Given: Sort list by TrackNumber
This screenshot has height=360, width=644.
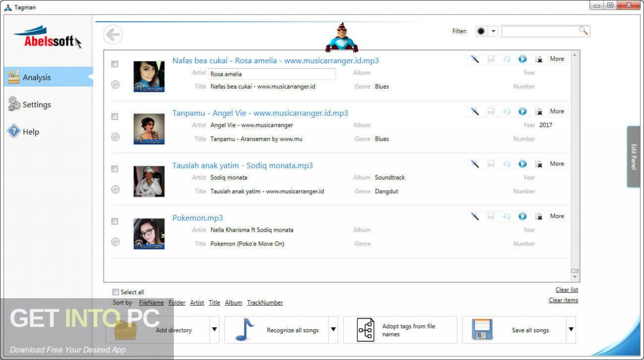Looking at the screenshot, I should click(265, 303).
